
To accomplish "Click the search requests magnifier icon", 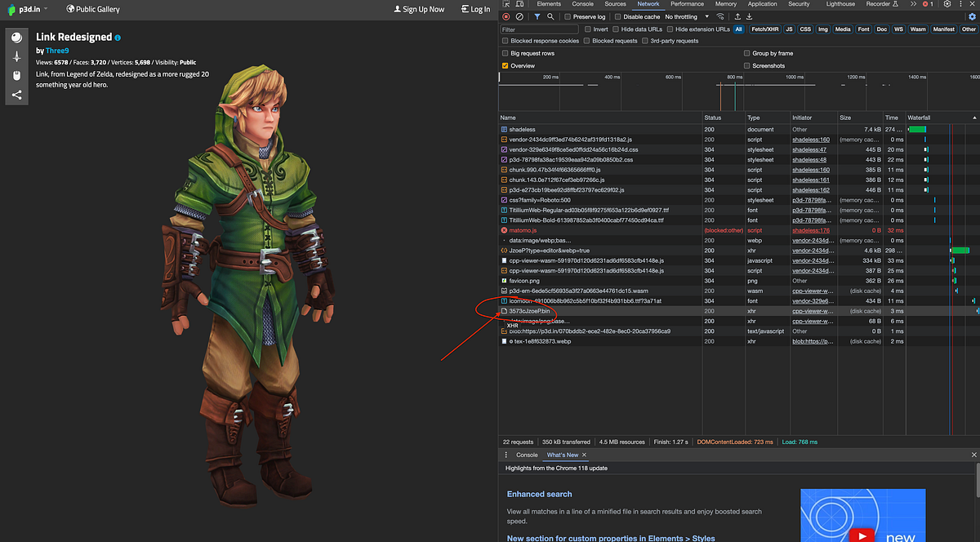I will [x=551, y=16].
